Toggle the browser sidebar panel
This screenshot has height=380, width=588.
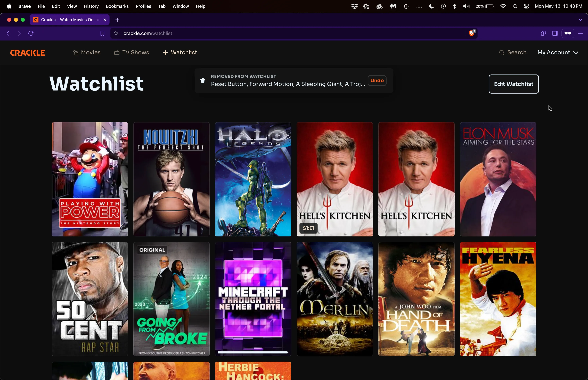[x=555, y=33]
